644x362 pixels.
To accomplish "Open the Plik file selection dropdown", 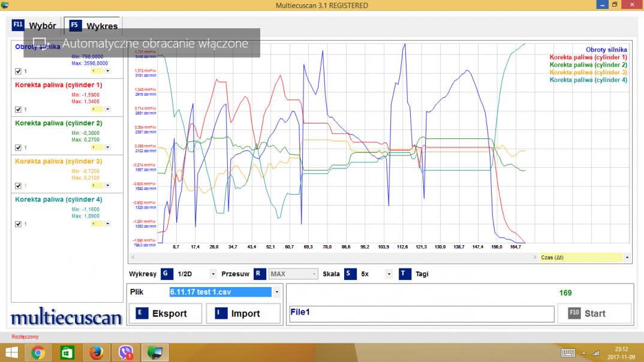I will click(277, 292).
